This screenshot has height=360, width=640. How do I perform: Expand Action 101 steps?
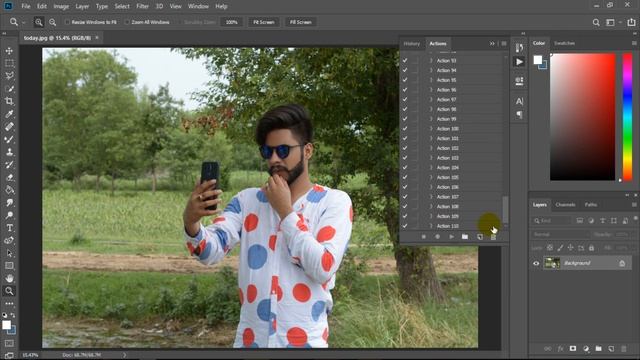[x=431, y=138]
